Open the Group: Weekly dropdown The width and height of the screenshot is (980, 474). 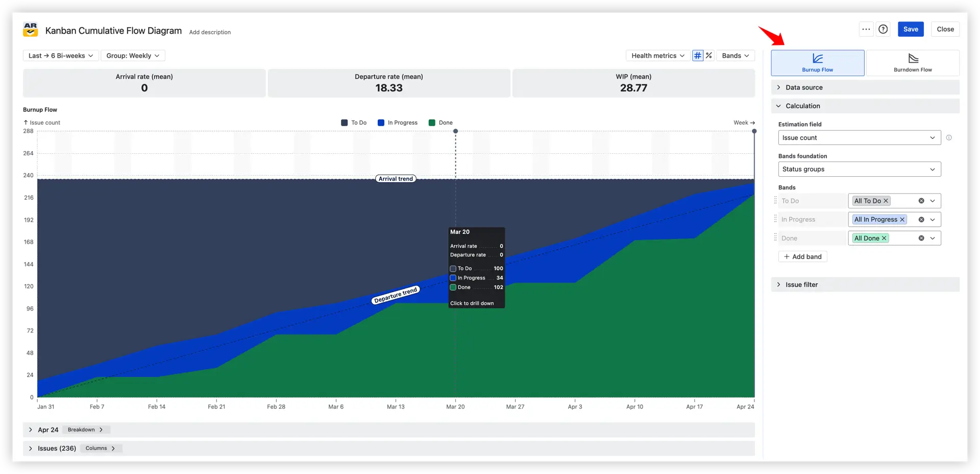pyautogui.click(x=133, y=56)
